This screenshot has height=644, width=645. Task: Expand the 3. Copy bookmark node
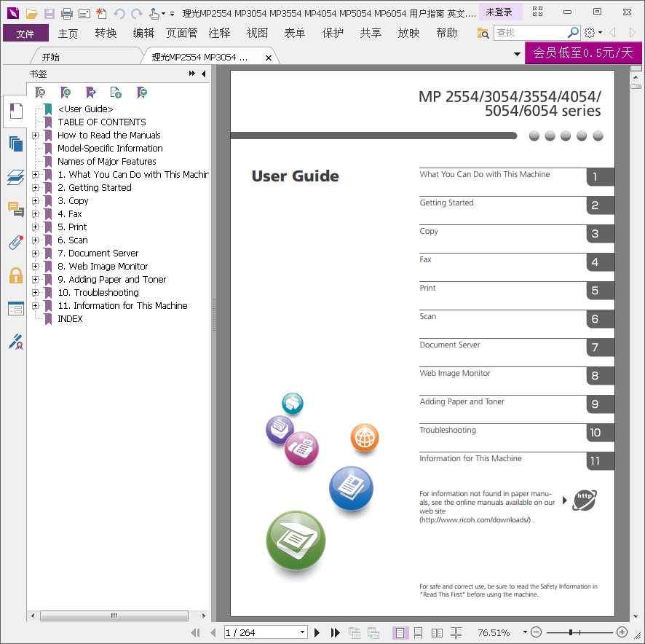pyautogui.click(x=36, y=201)
